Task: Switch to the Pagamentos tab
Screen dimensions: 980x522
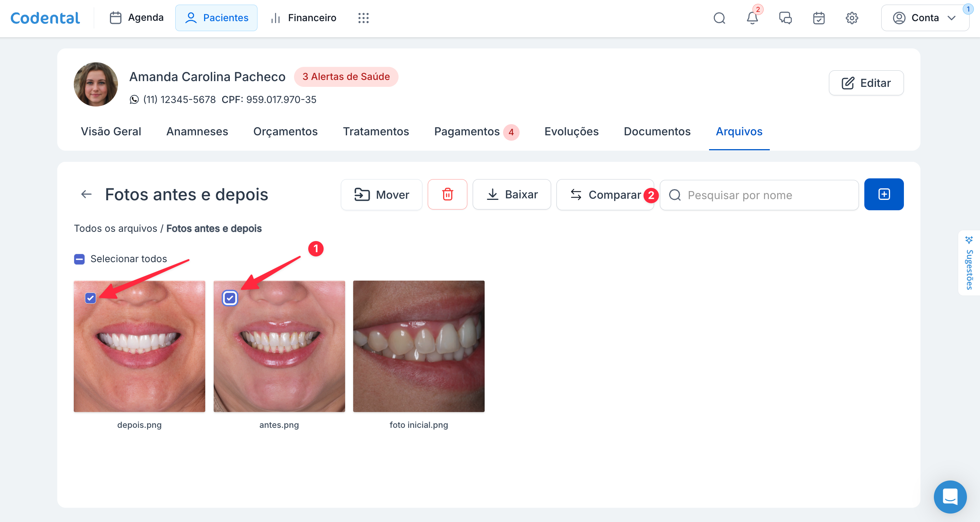Action: (477, 131)
